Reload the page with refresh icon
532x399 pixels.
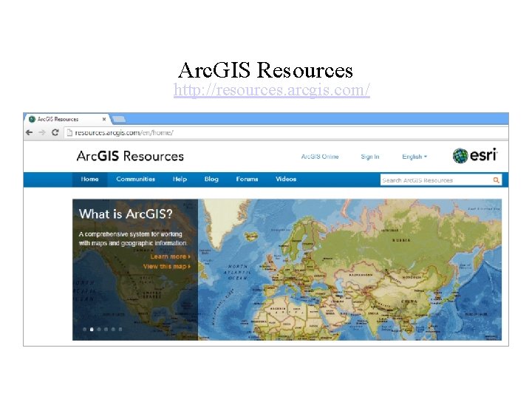tap(55, 132)
